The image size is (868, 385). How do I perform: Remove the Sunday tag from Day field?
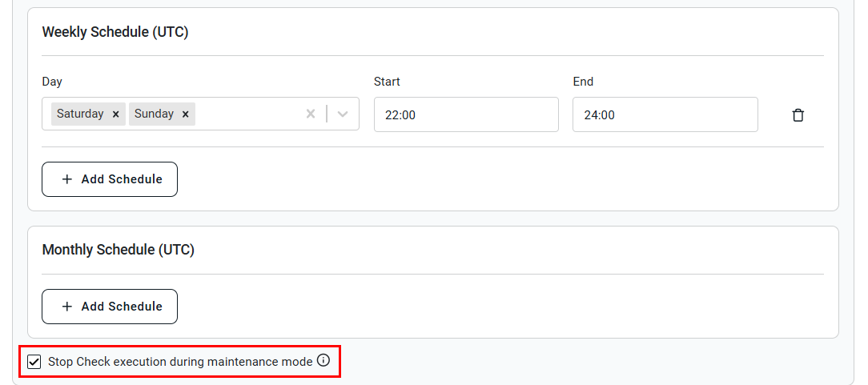[186, 114]
